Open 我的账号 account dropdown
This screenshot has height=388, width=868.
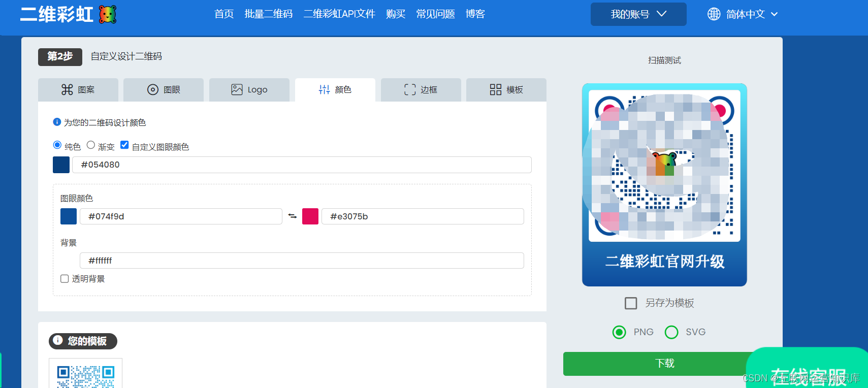(x=638, y=14)
